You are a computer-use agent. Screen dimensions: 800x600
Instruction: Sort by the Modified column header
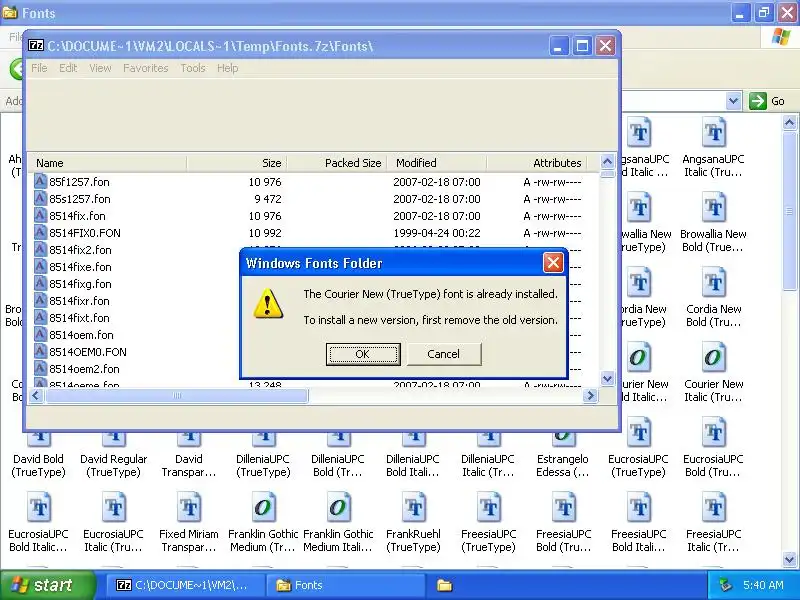pos(437,163)
